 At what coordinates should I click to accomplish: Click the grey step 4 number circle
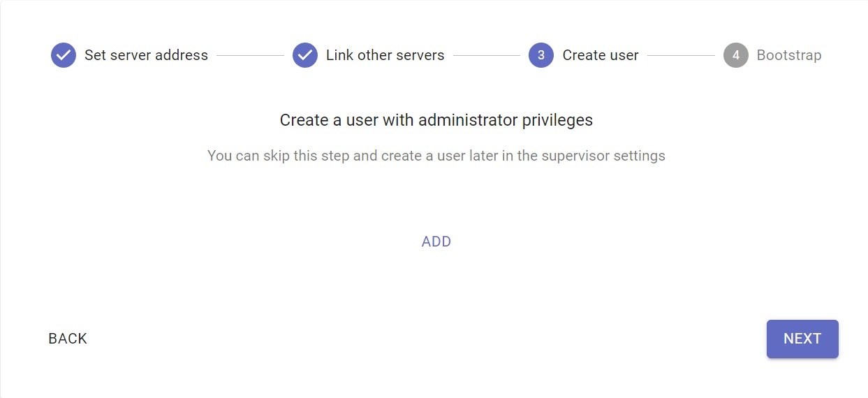tap(736, 55)
